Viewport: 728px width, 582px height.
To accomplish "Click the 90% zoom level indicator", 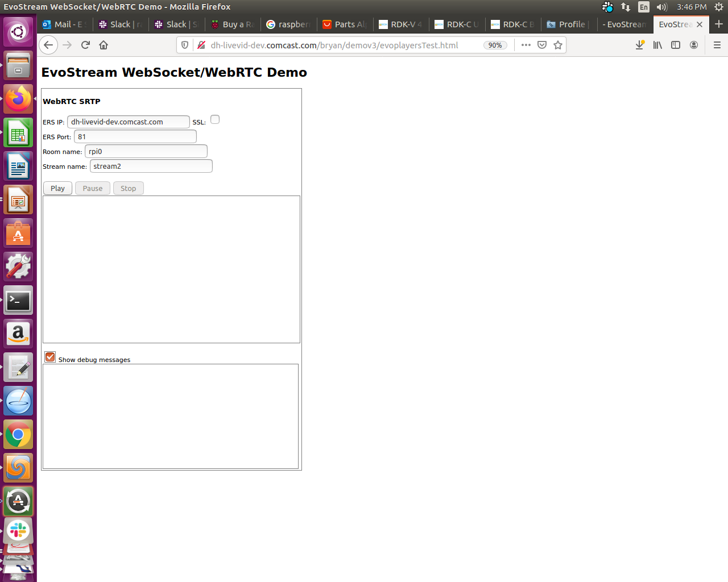I will pos(495,45).
